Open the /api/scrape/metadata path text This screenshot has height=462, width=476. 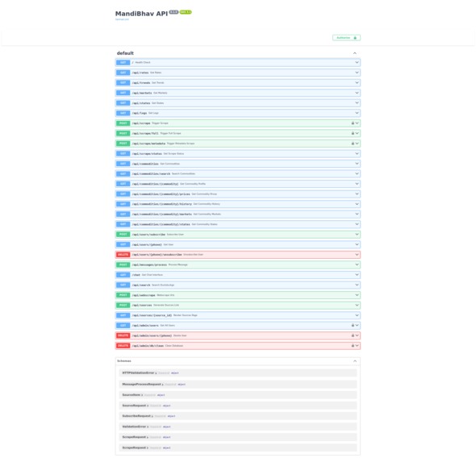point(148,144)
